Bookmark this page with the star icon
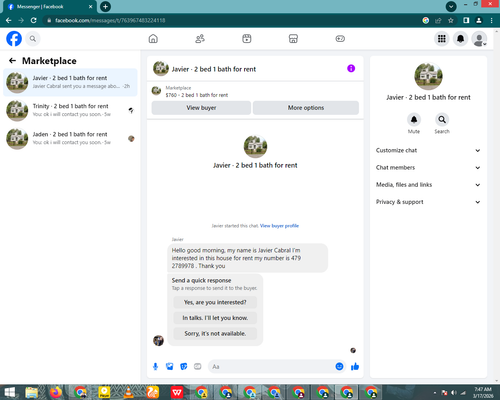 (x=451, y=20)
